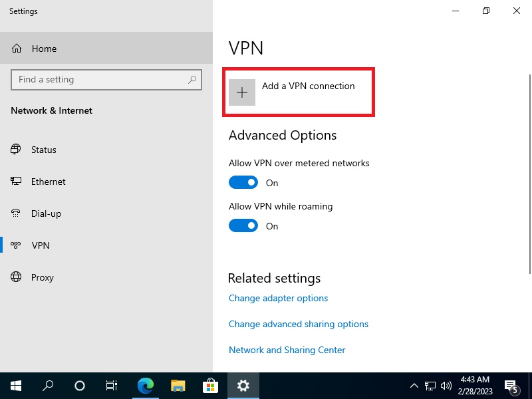Image resolution: width=532 pixels, height=399 pixels.
Task: Go to the Proxy settings section
Action: coord(43,277)
